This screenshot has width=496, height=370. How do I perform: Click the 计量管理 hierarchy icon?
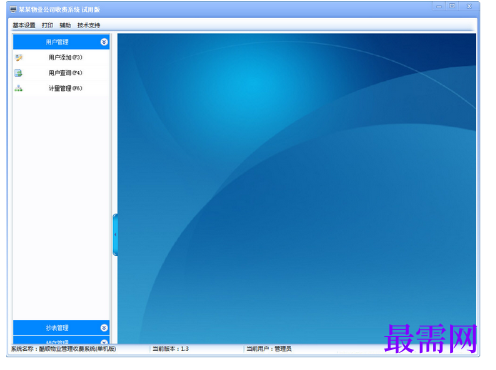19,88
